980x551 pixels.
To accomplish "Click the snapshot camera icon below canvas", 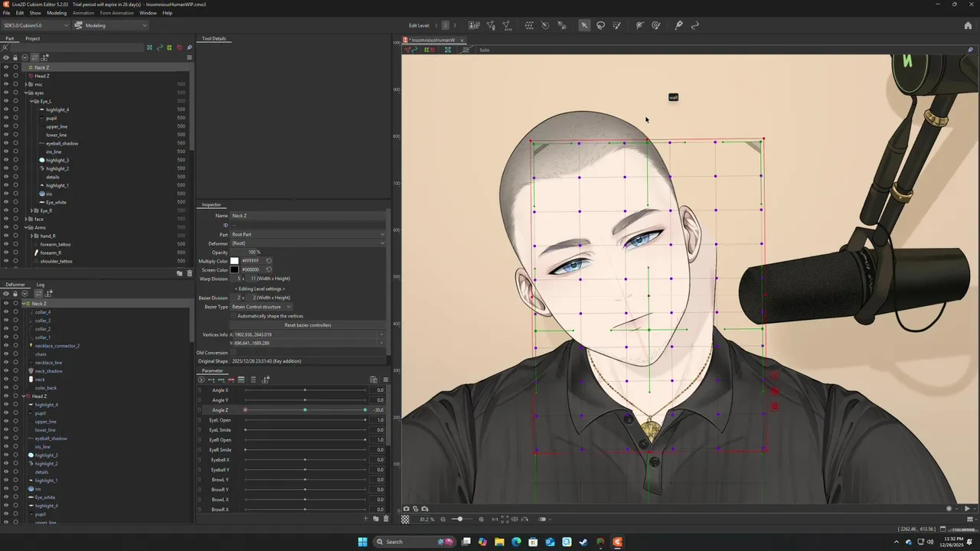I will coord(407,509).
